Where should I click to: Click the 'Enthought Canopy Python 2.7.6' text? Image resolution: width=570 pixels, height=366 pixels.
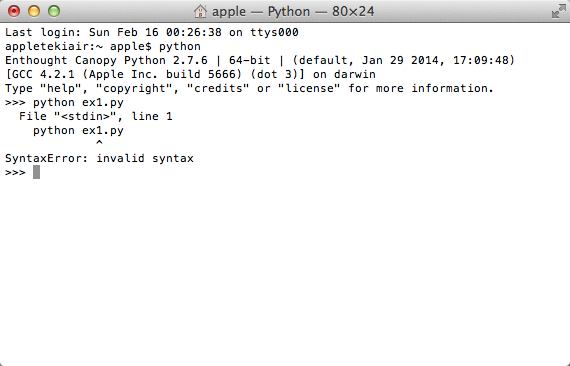click(106, 60)
